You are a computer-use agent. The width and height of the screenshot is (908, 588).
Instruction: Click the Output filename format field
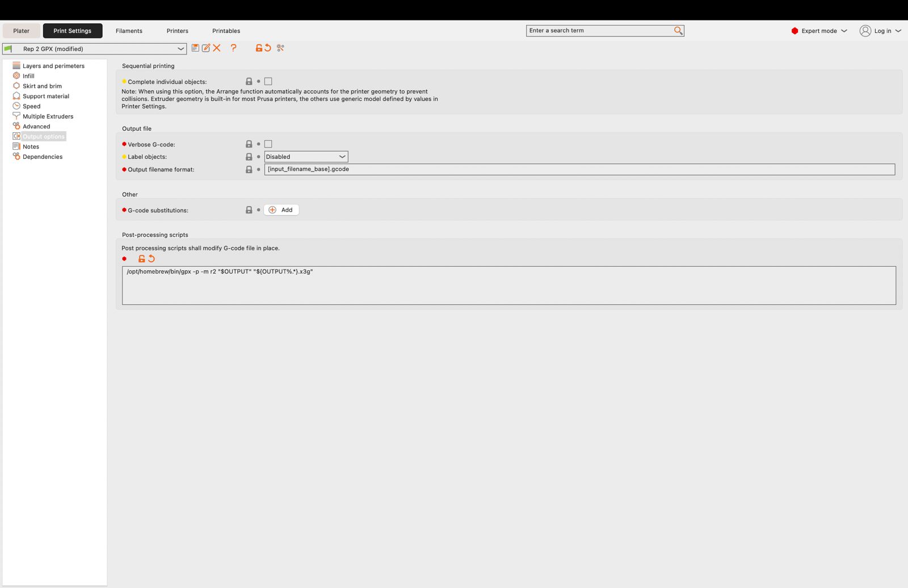coord(579,169)
